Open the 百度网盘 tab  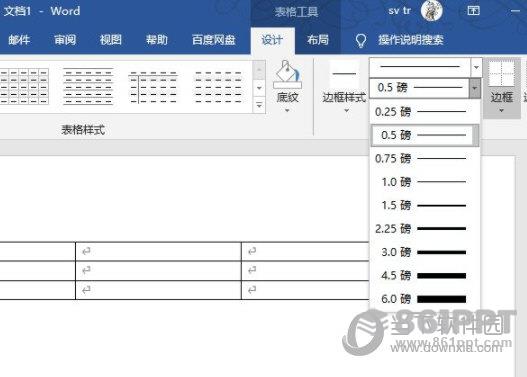[213, 40]
